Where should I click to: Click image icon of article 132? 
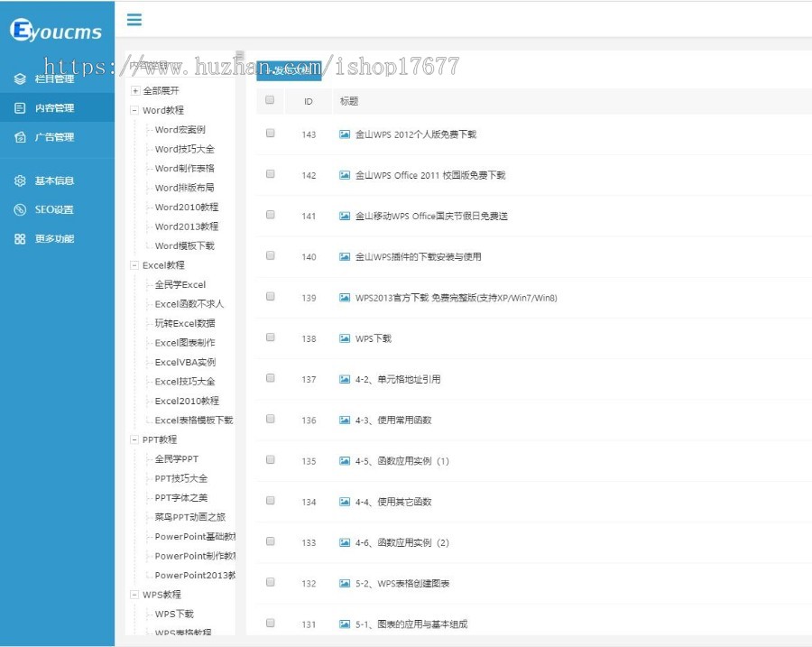pos(345,583)
